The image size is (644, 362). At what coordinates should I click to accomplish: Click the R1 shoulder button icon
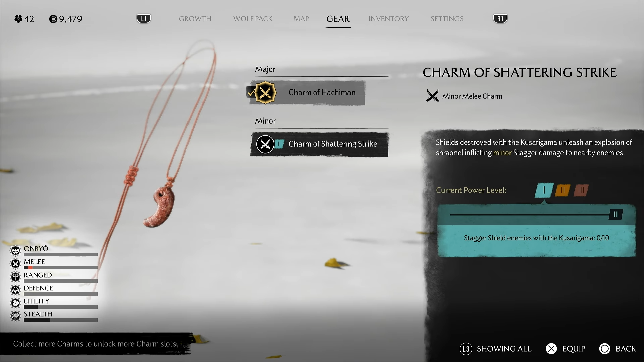click(500, 19)
